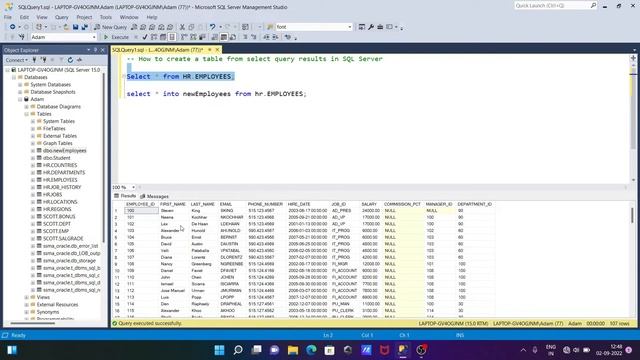
Task: Select the Database Diagrams folder
Action: coord(58,107)
